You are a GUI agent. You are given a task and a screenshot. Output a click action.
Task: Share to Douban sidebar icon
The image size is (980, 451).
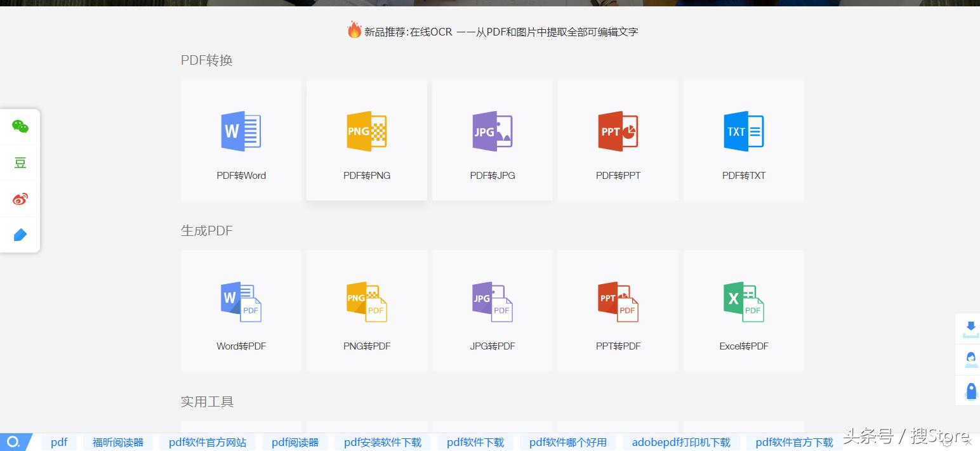point(20,163)
